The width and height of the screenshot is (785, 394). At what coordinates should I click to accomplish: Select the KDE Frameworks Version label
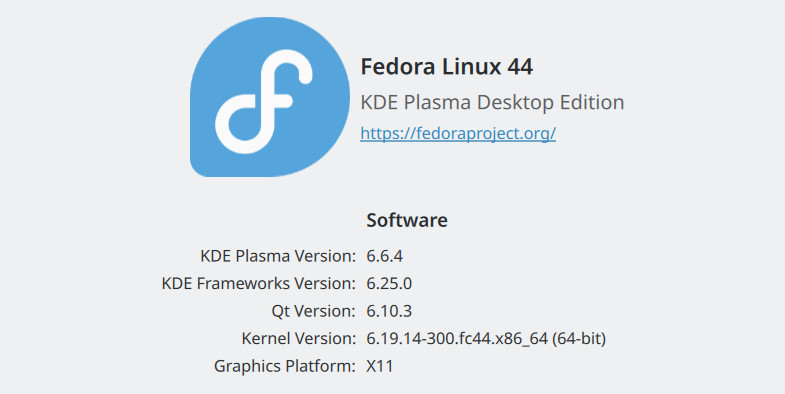point(259,284)
